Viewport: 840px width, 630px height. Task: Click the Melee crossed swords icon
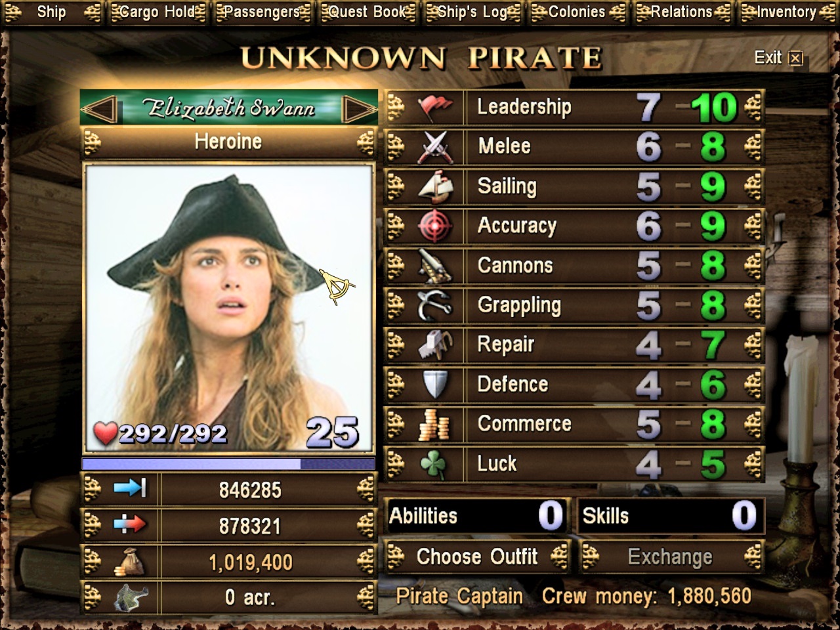point(434,147)
